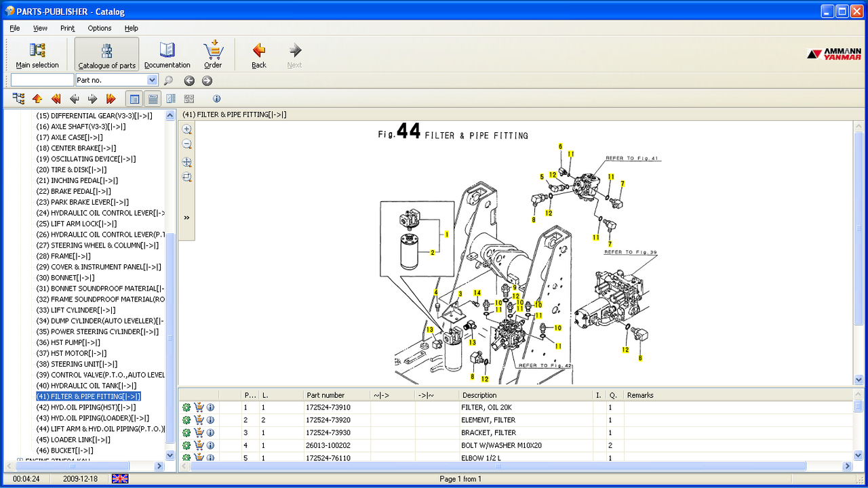Show the tree structure icon
868x488 pixels.
(19, 99)
